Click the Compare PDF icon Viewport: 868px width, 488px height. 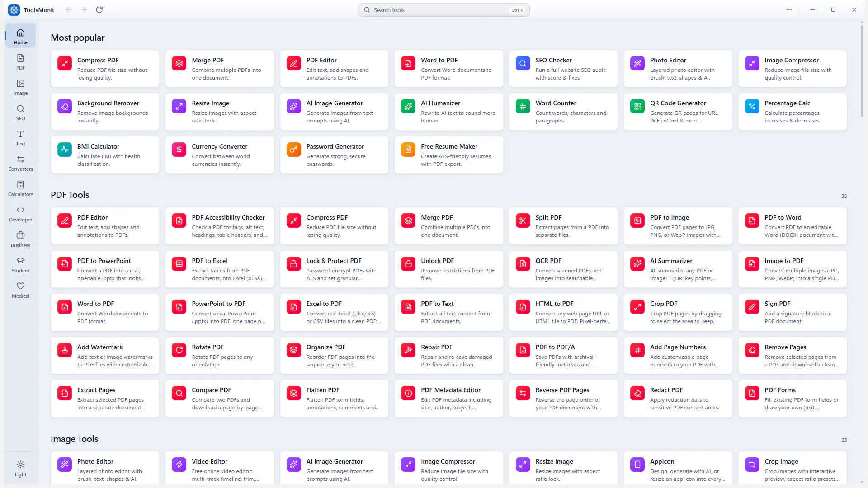click(179, 394)
